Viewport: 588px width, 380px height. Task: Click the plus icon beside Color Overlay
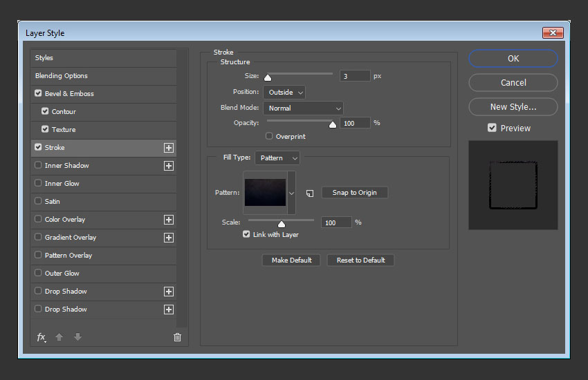(168, 220)
